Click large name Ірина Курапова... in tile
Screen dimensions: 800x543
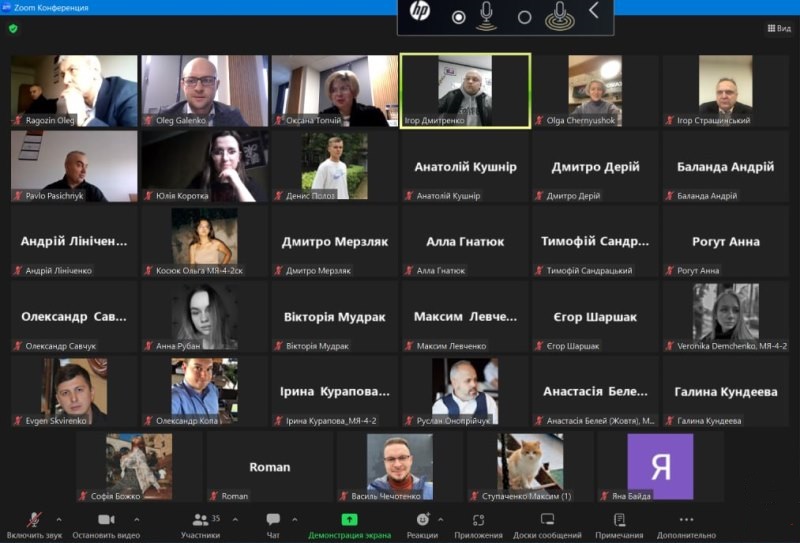[335, 391]
